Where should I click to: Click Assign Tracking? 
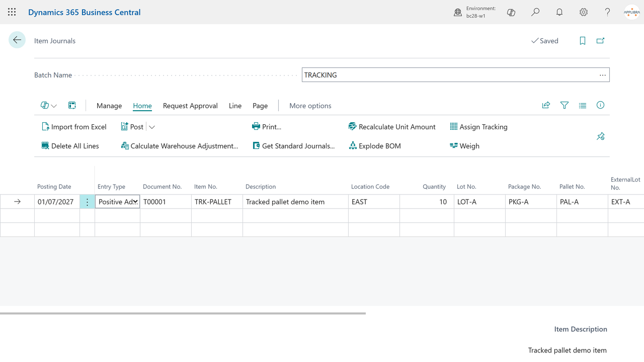pos(478,127)
